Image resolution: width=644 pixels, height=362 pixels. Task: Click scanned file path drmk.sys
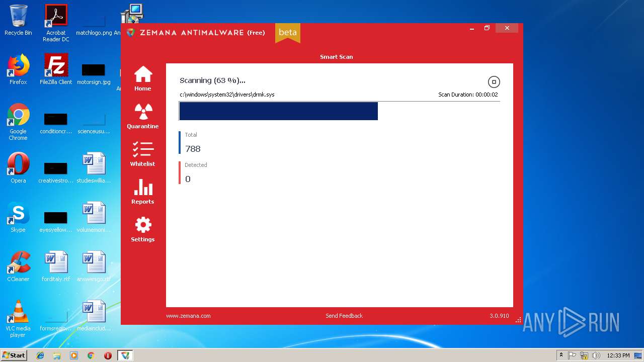click(227, 95)
